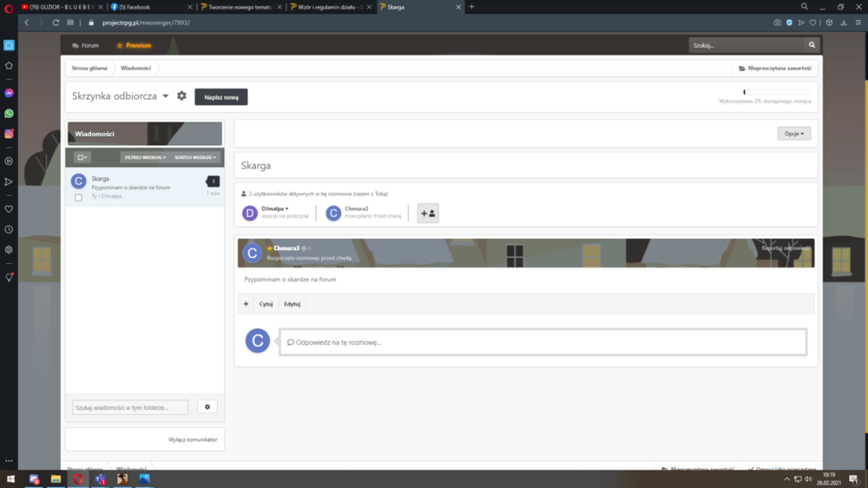Click the Odpowiedz na tę rozmowę field
Image resolution: width=868 pixels, height=488 pixels.
[x=542, y=342]
